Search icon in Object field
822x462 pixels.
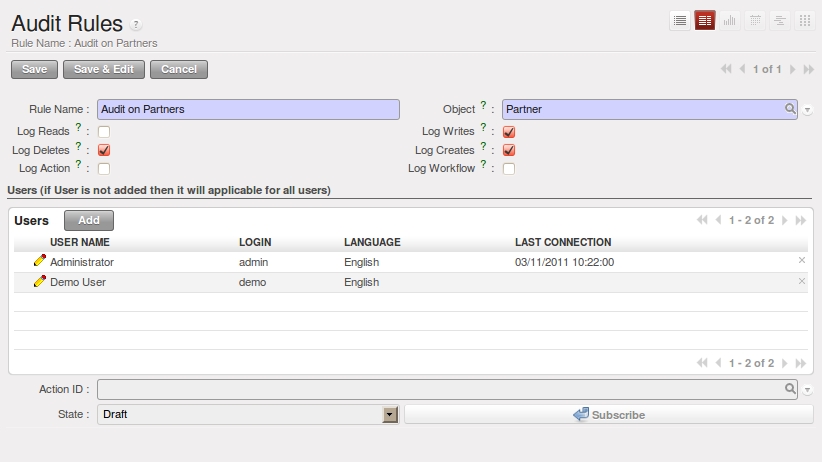790,109
